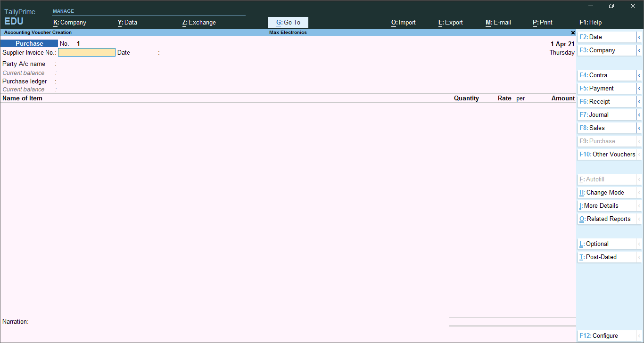Open the F1: Help menu

[591, 23]
